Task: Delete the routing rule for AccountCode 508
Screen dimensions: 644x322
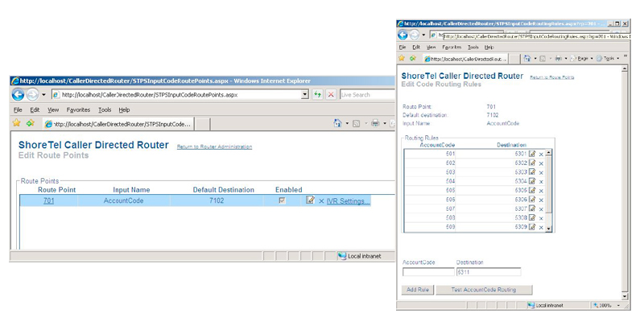Action: point(541,218)
